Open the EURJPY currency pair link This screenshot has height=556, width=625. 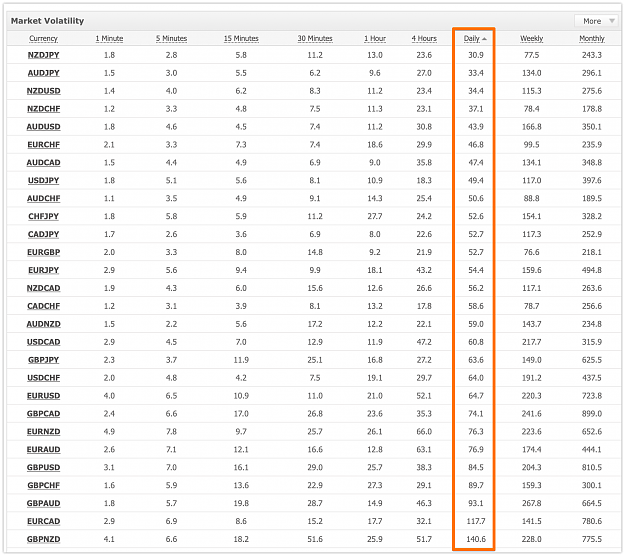(x=43, y=270)
